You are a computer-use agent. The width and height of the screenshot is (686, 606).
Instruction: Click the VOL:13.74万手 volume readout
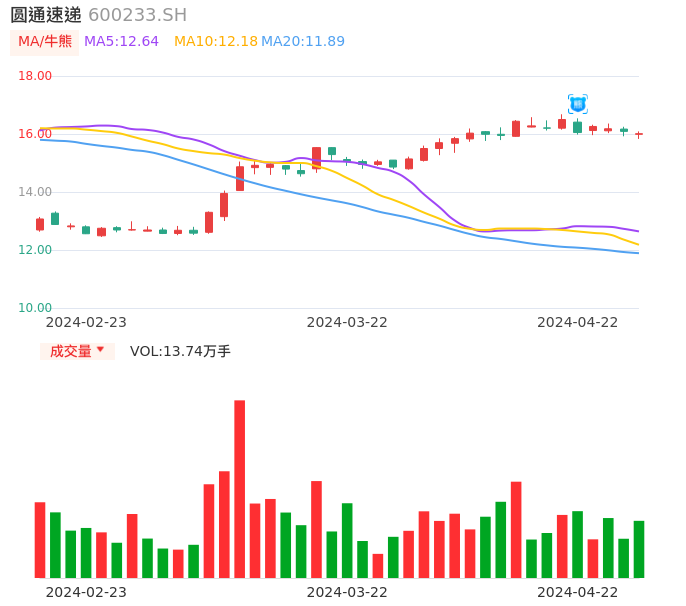(x=180, y=351)
